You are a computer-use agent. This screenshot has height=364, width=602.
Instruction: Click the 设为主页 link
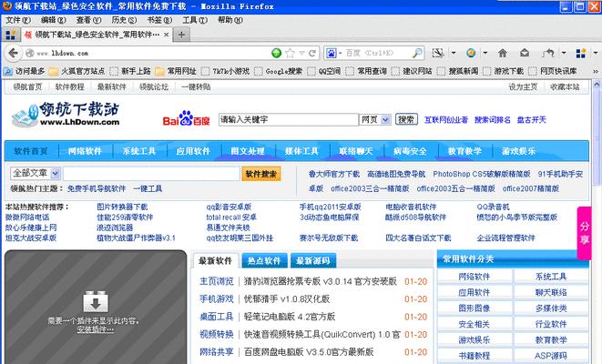523,87
